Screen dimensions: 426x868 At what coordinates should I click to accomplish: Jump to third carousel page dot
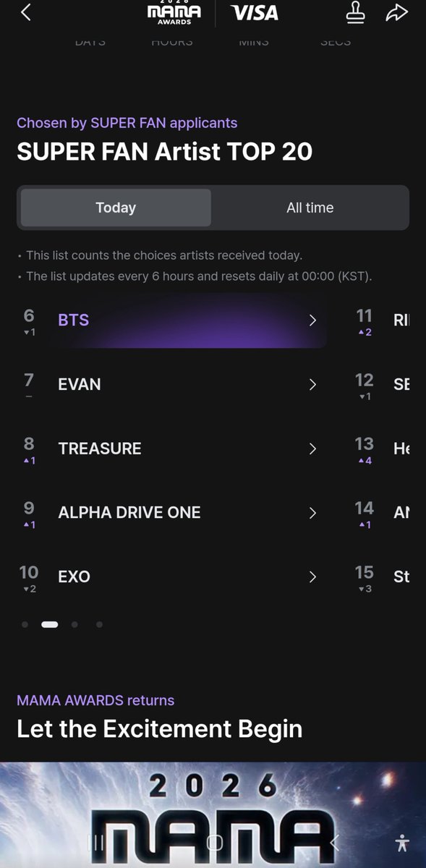(74, 624)
